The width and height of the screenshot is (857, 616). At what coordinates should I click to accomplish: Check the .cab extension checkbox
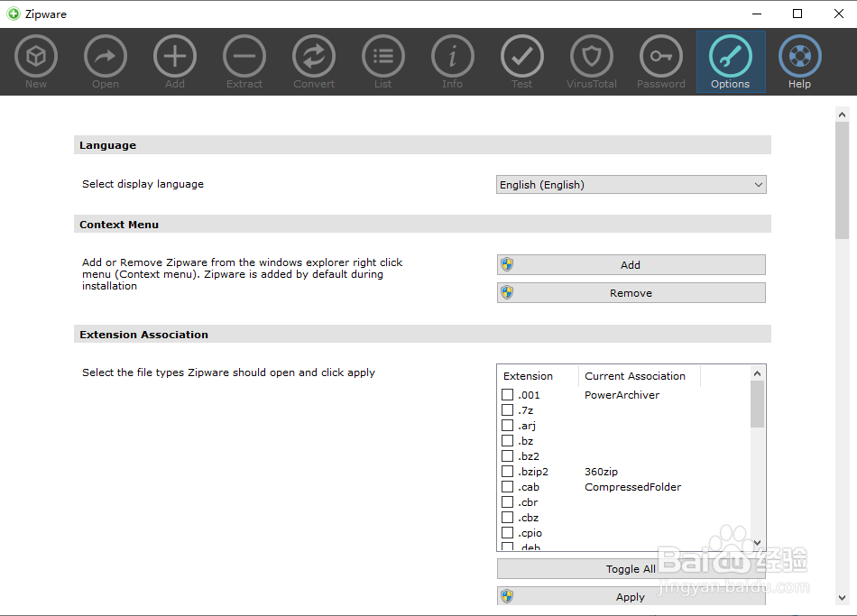(x=508, y=486)
